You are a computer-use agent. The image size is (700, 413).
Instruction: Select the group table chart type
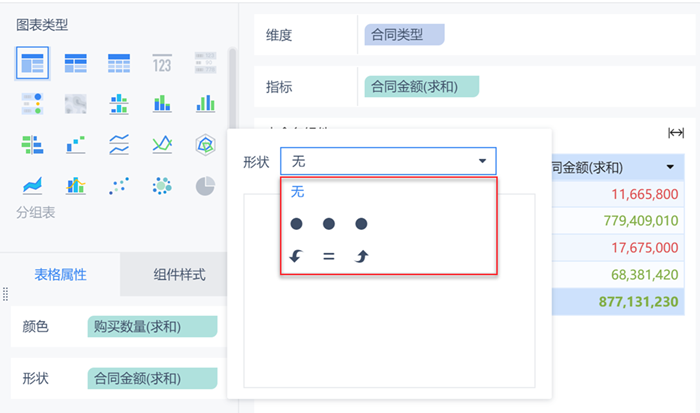pos(31,63)
